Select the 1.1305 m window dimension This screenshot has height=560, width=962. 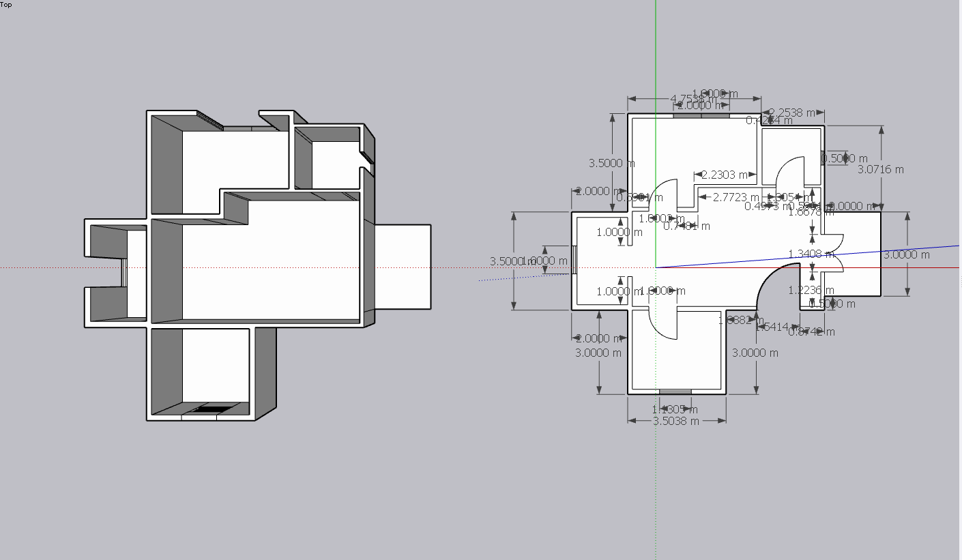[675, 410]
